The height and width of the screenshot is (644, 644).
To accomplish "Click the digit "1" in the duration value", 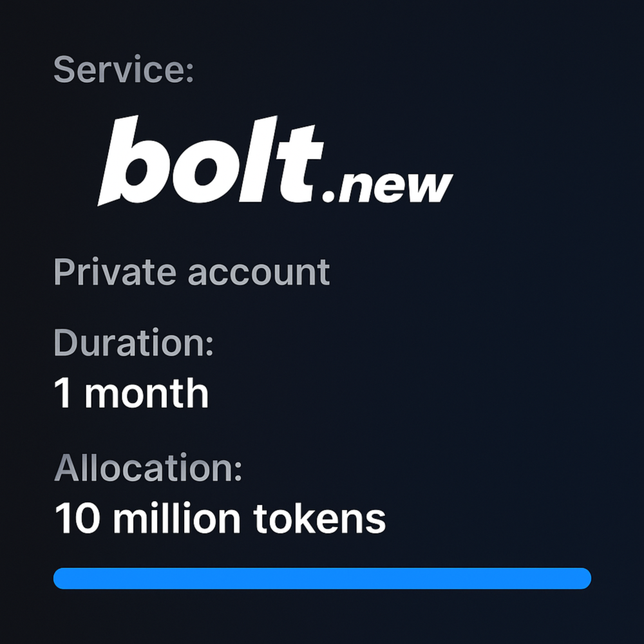I will click(62, 393).
